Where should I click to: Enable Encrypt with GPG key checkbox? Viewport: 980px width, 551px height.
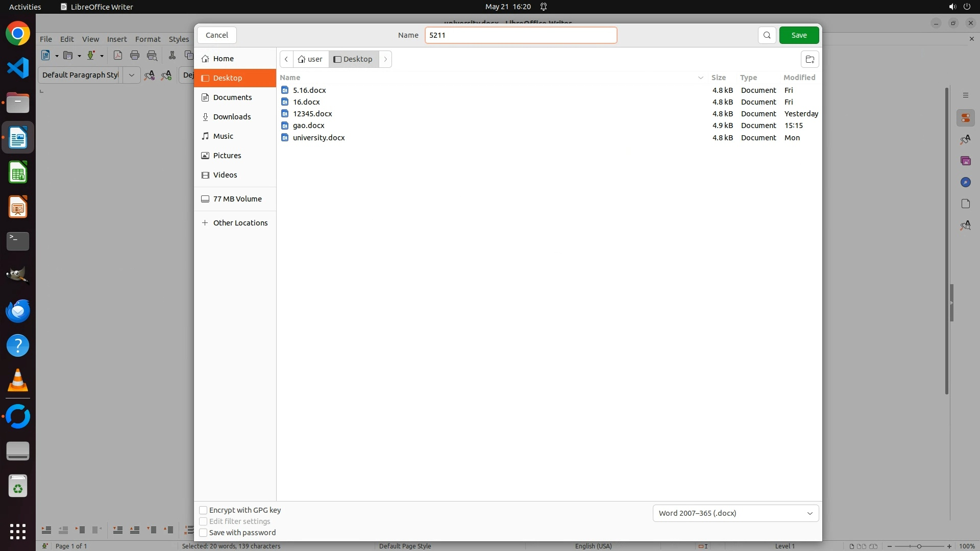[203, 510]
